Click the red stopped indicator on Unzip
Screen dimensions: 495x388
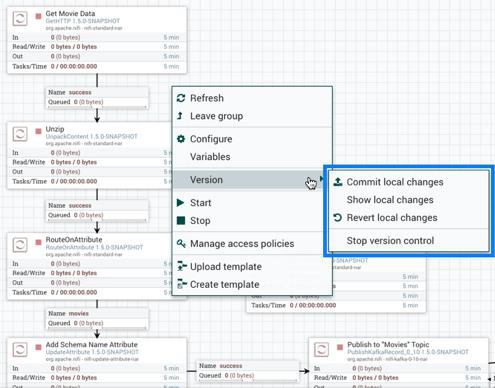pyautogui.click(x=39, y=131)
